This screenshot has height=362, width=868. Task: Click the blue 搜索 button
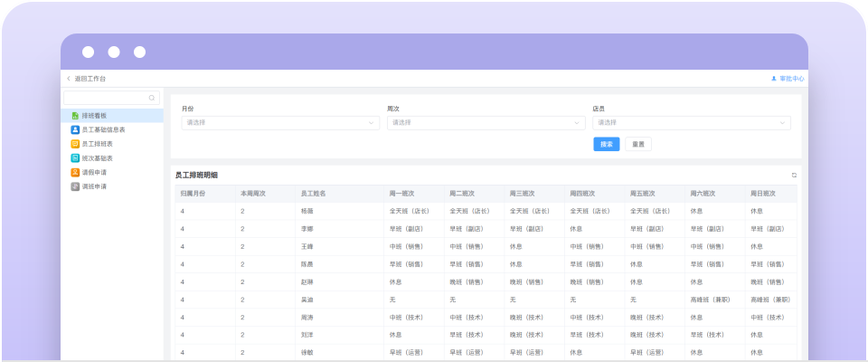coord(607,144)
